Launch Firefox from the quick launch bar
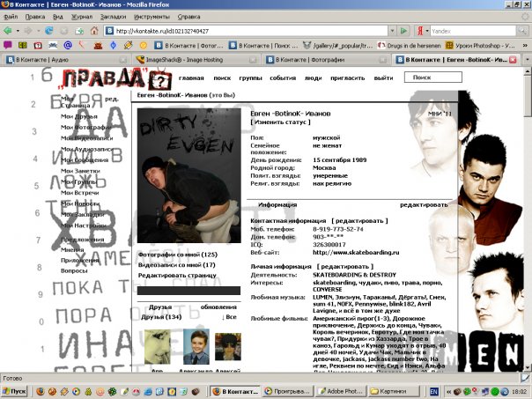The width and height of the screenshot is (532, 399). tap(41, 392)
